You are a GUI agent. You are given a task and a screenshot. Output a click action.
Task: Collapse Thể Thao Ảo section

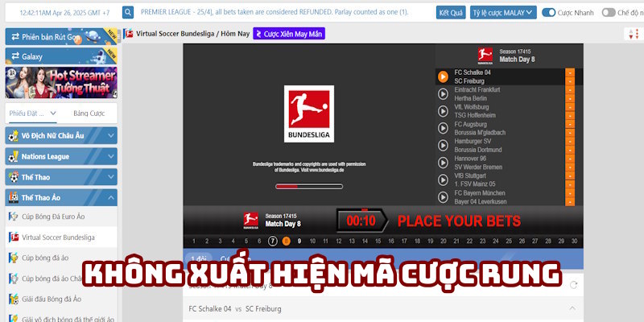(61, 197)
